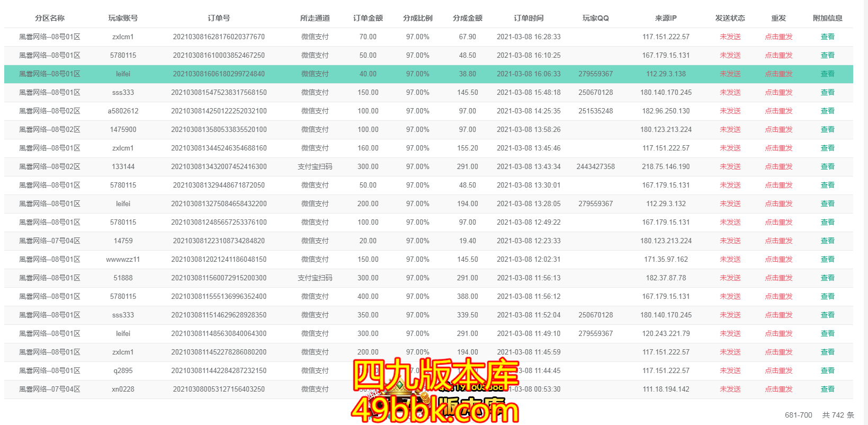Click 点击重发 for the 16:28:33 order

778,37
